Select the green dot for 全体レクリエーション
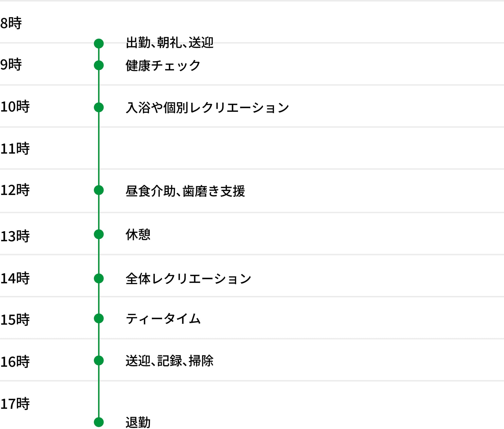This screenshot has width=504, height=429. [x=99, y=279]
